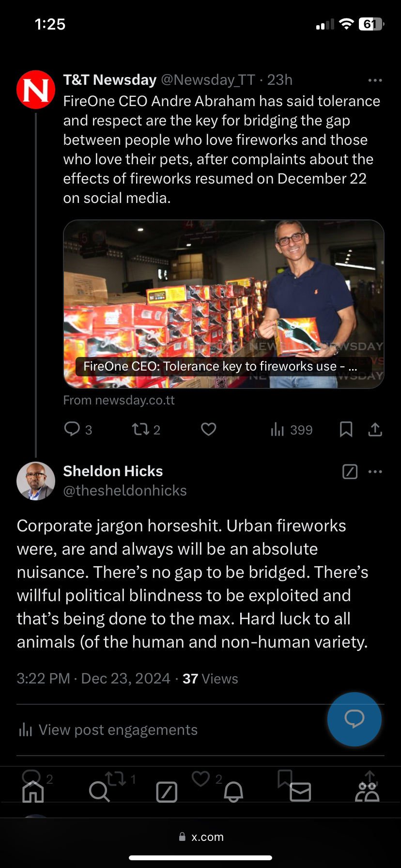Tap Grok icon beside Sheldon Hicks name
The height and width of the screenshot is (868, 401).
click(350, 472)
